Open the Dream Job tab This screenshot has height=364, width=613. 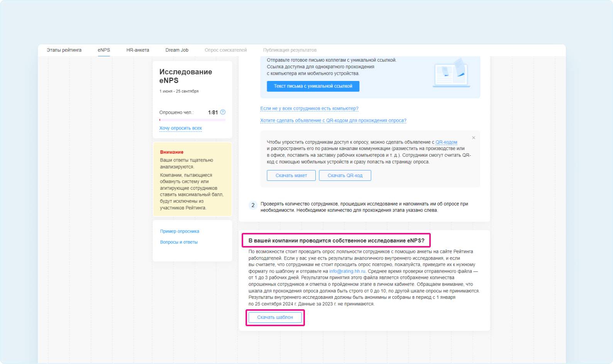(x=177, y=50)
